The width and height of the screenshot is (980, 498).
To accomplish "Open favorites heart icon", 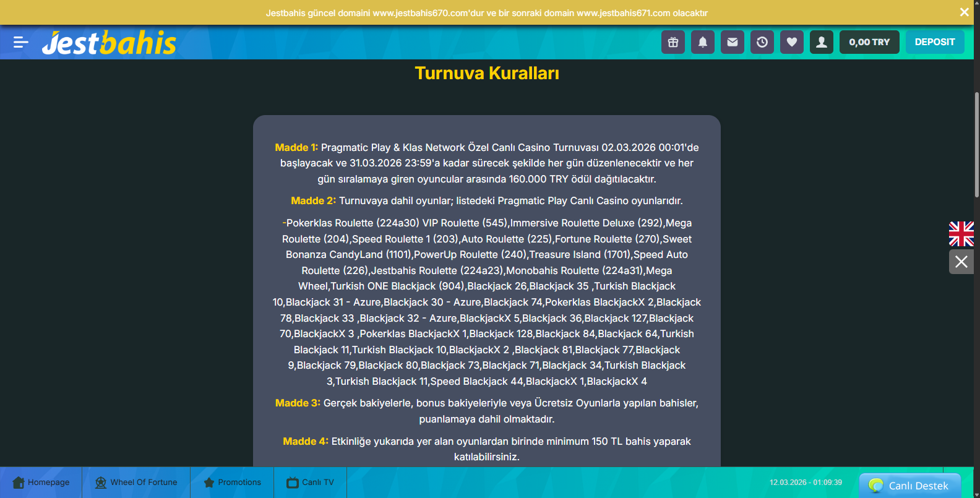I will click(x=792, y=42).
